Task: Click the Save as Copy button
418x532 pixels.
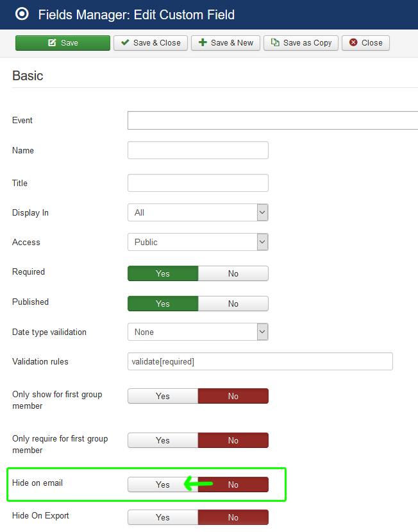Action: pyautogui.click(x=301, y=43)
